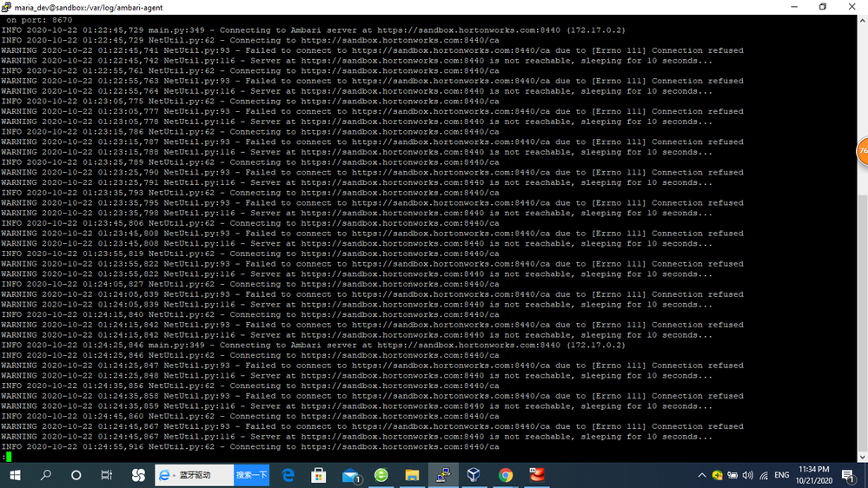This screenshot has width=868, height=488.
Task: Open battery status tray icon
Action: (732, 475)
